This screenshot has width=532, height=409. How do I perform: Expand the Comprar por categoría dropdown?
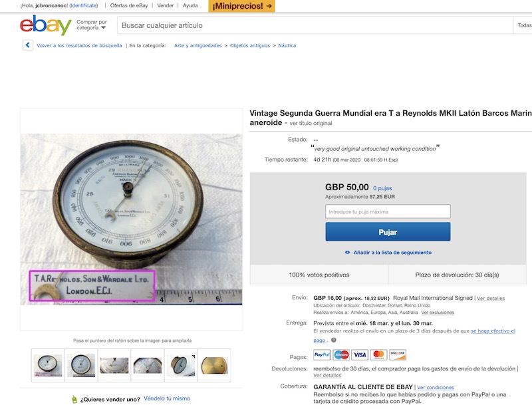click(92, 25)
